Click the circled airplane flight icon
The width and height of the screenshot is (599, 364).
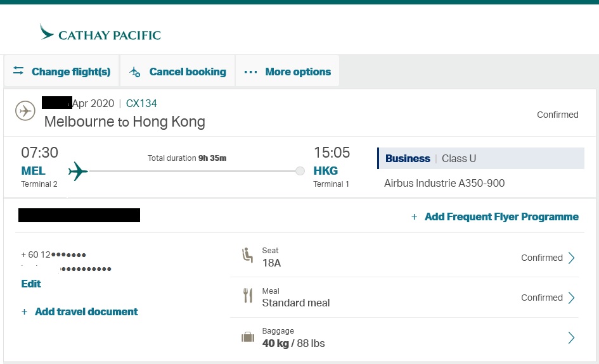(x=25, y=111)
